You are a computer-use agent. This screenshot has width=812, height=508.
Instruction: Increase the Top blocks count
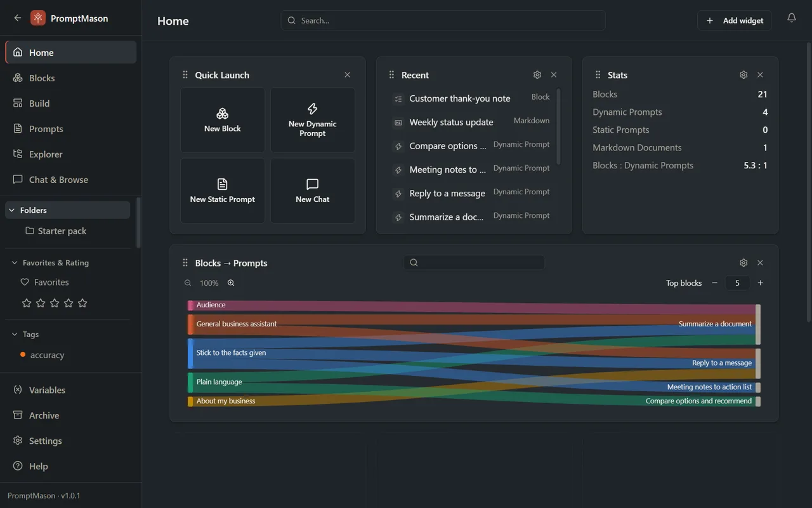pos(761,283)
